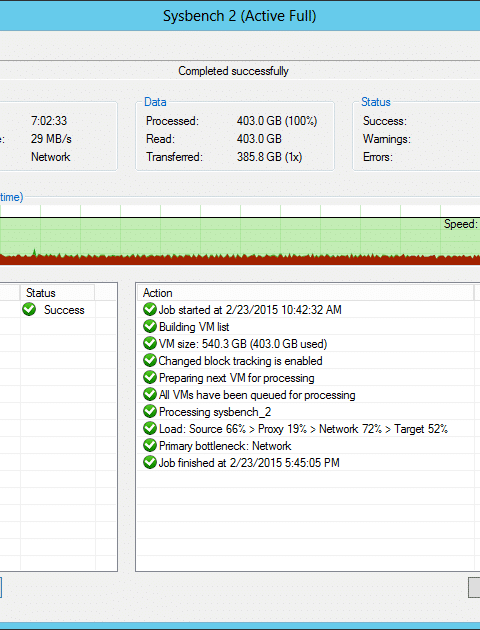The height and width of the screenshot is (630, 480).
Task: Select 'Job finished at 2/23/2015 5:45:05 PM'
Action: pos(306,462)
